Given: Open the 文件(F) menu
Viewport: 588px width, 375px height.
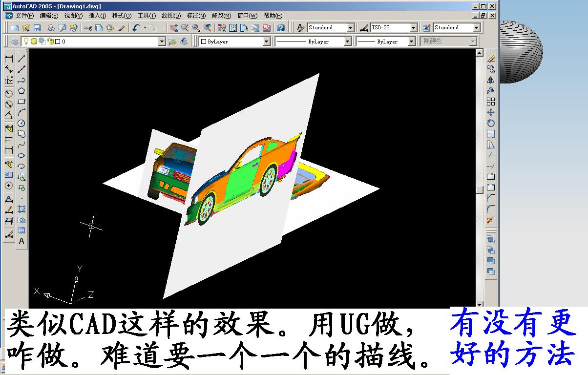Looking at the screenshot, I should point(24,16).
